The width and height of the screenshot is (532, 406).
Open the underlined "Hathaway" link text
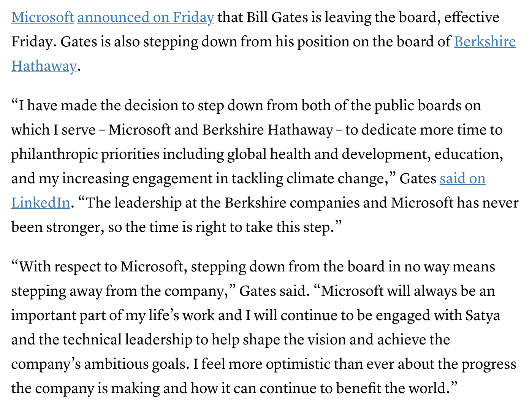pyautogui.click(x=44, y=66)
